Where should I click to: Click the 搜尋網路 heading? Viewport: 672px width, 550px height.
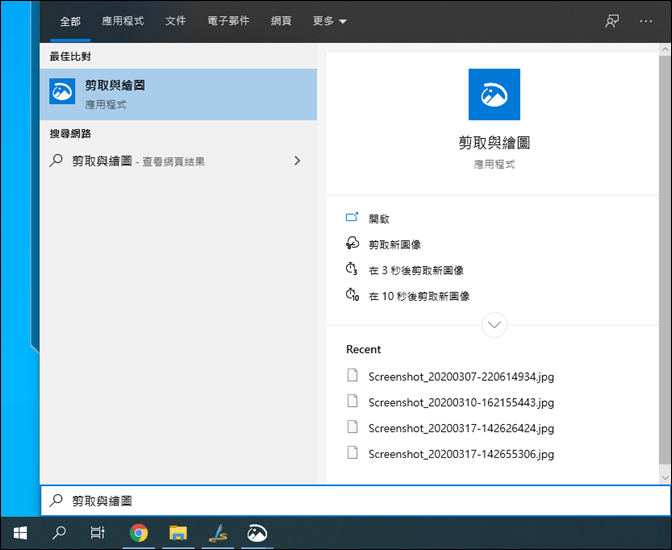70,133
